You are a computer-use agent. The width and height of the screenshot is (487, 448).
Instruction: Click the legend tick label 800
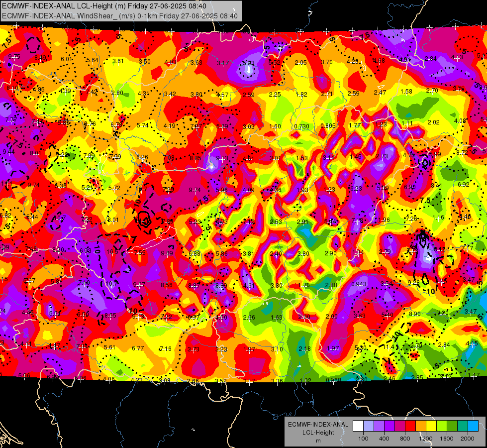tap(405, 439)
